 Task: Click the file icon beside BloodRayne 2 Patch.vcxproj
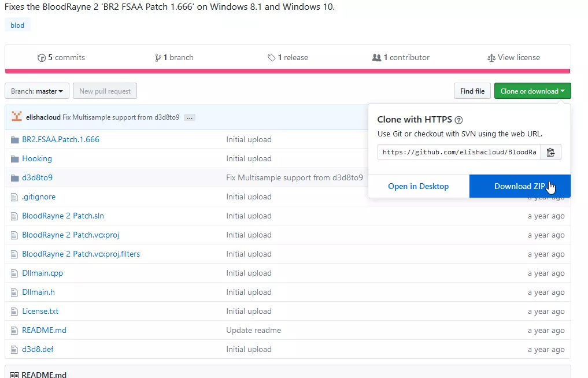14,235
